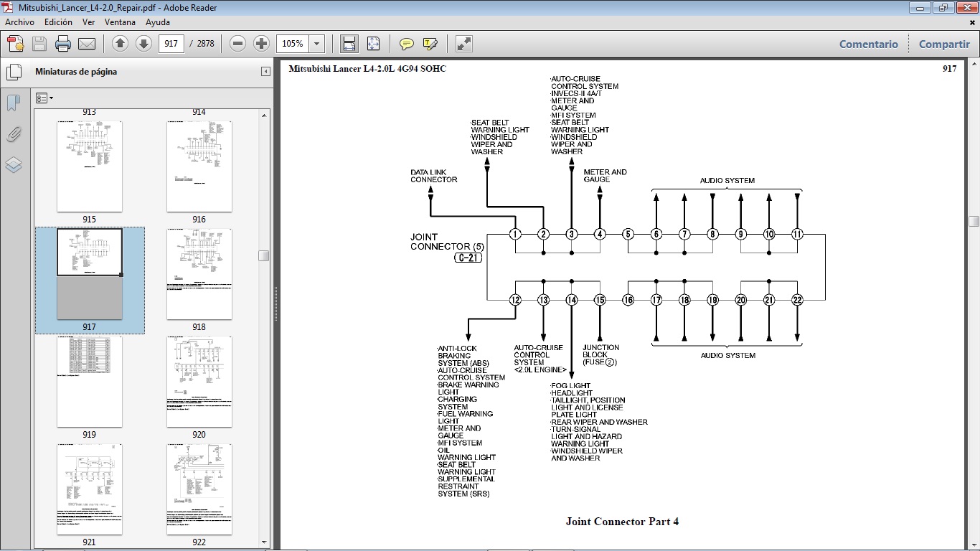Open the Ver menu
The width and height of the screenshot is (980, 551).
click(88, 22)
